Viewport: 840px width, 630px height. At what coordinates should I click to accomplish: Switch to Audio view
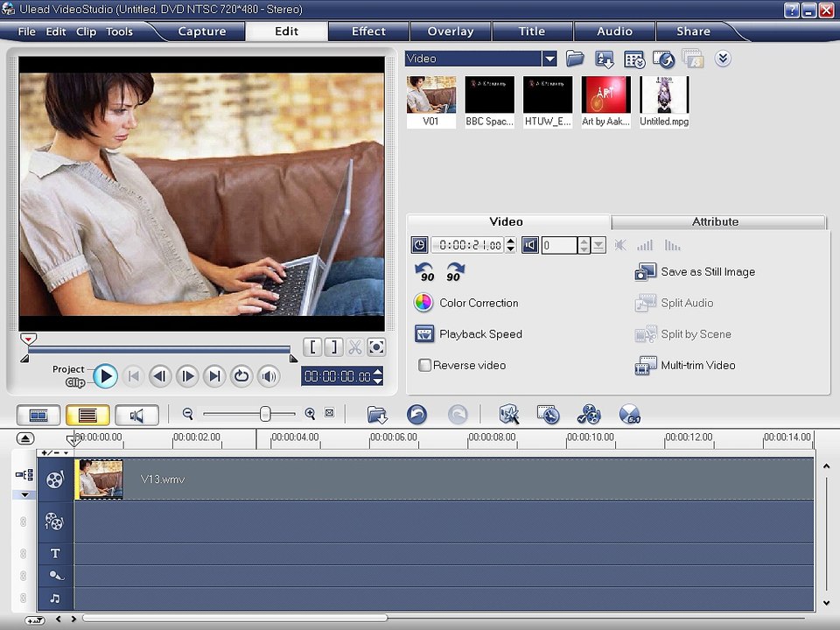[x=136, y=415]
